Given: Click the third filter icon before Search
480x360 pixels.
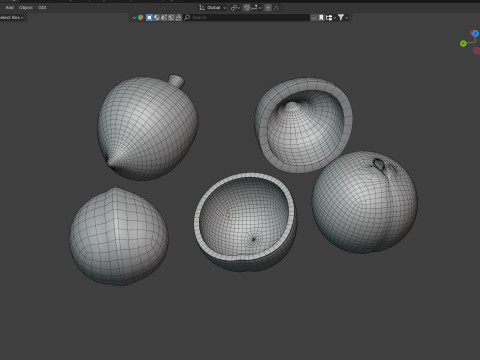Looking at the screenshot, I should tap(164, 17).
